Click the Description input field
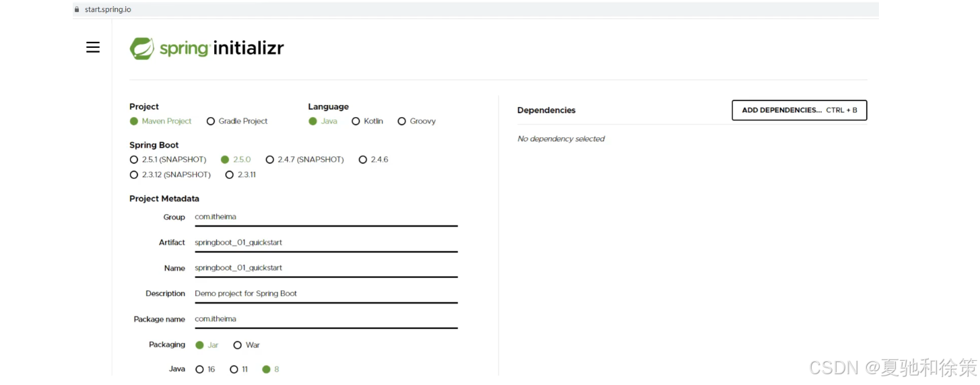This screenshot has height=385, width=980. 326,294
